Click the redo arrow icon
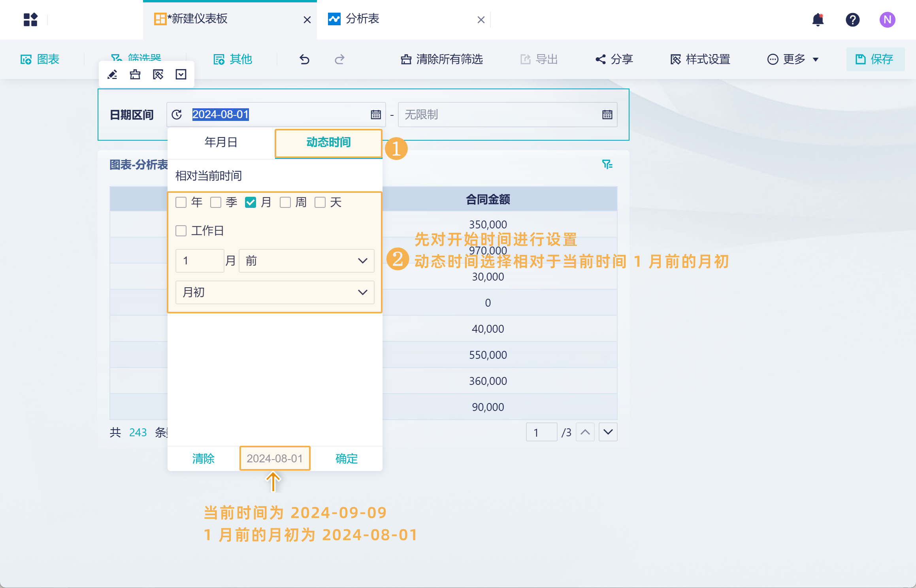This screenshot has width=916, height=588. pos(339,59)
